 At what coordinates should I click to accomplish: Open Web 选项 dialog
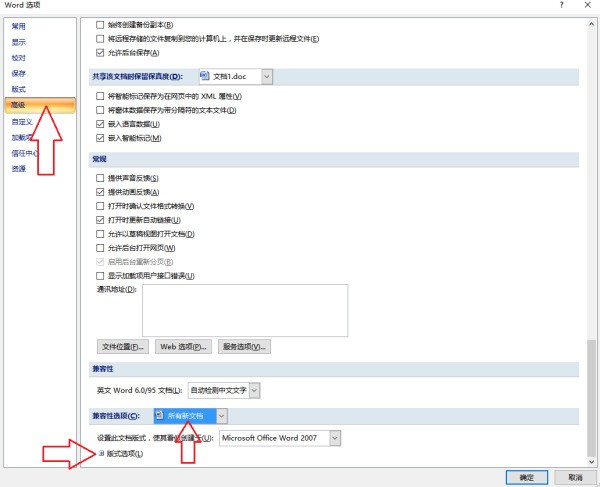183,347
